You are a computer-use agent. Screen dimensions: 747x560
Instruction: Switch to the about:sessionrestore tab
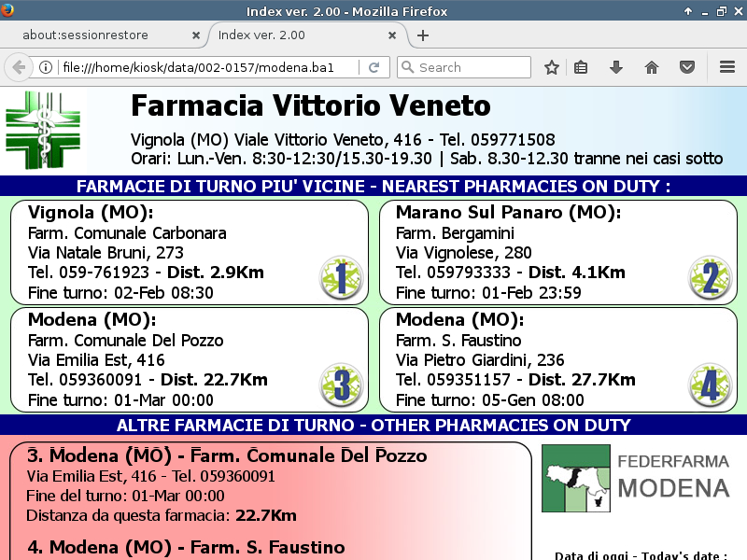(x=98, y=35)
